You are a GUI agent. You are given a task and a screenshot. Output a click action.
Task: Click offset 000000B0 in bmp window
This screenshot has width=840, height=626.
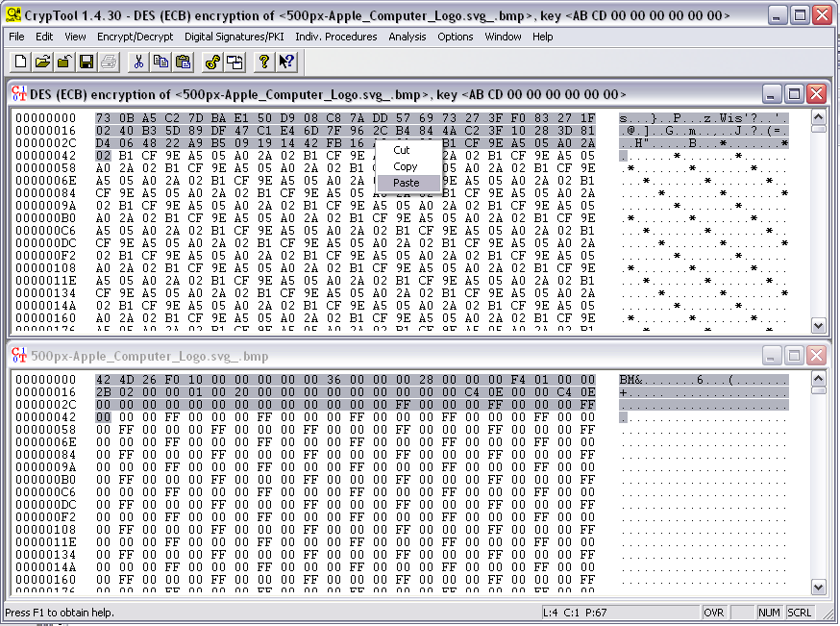(x=45, y=479)
